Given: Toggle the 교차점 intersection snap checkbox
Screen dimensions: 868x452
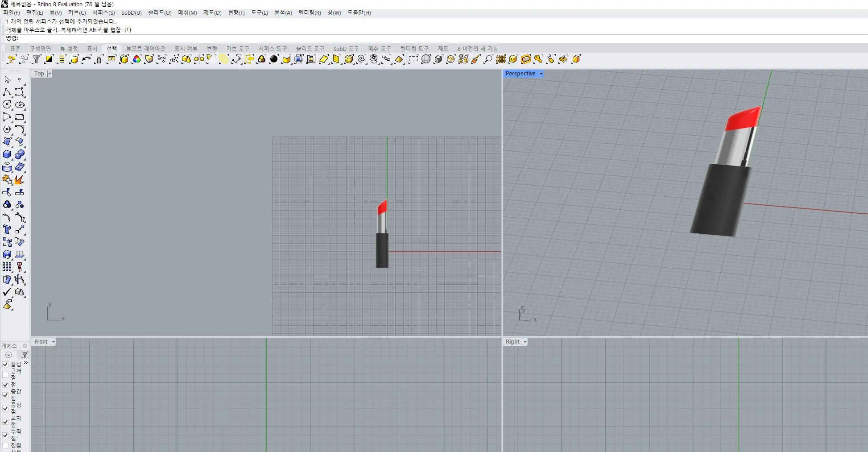Looking at the screenshot, I should click(5, 422).
